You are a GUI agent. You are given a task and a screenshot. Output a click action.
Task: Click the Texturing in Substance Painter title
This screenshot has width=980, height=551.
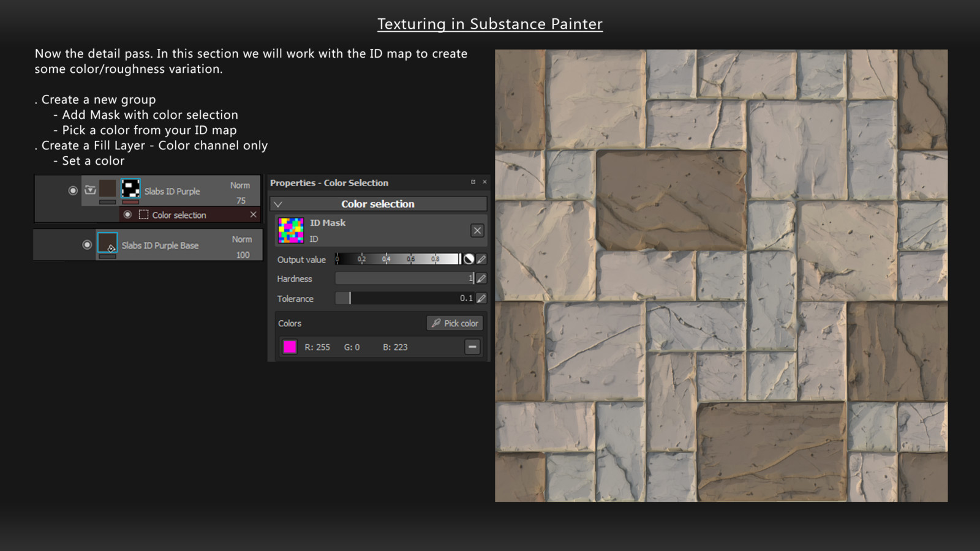pos(490,24)
